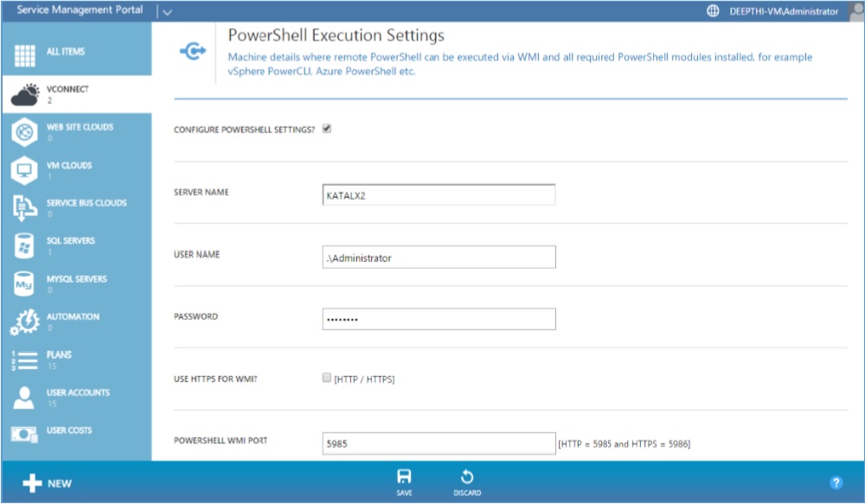This screenshot has width=865, height=504.
Task: Select USER COSTS menu label
Action: coord(69,431)
